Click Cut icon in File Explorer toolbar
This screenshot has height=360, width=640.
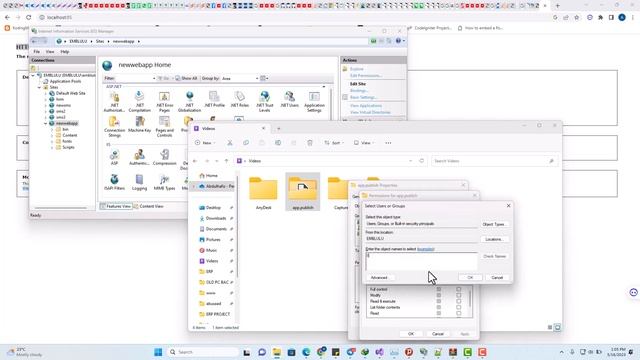(x=230, y=143)
